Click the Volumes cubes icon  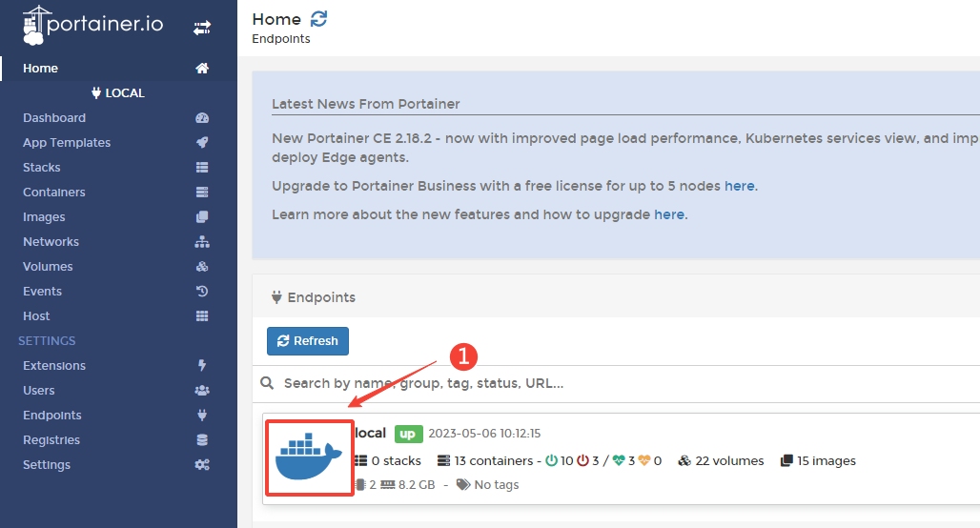pyautogui.click(x=202, y=266)
